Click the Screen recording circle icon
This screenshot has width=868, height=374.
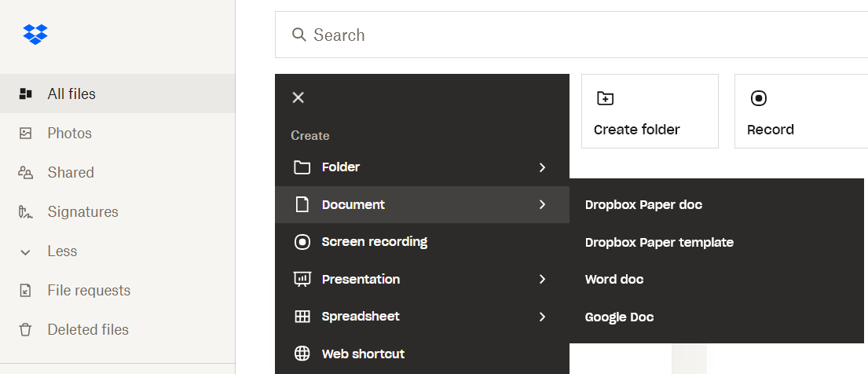point(302,242)
